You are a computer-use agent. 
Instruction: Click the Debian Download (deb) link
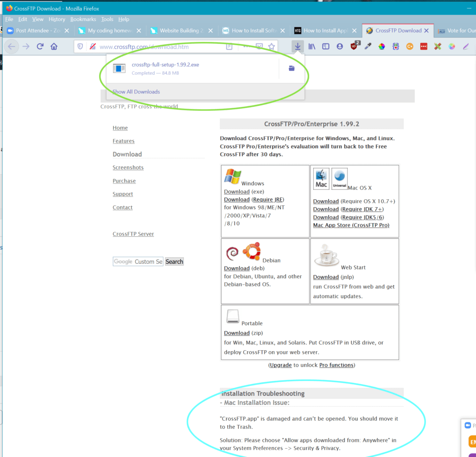[x=237, y=268]
